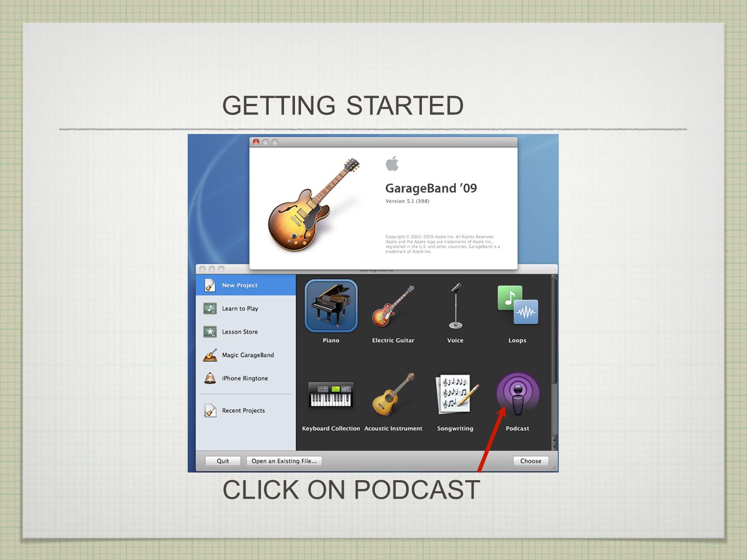Click the Version 5.1 (398) text
This screenshot has height=560, width=747.
[408, 201]
